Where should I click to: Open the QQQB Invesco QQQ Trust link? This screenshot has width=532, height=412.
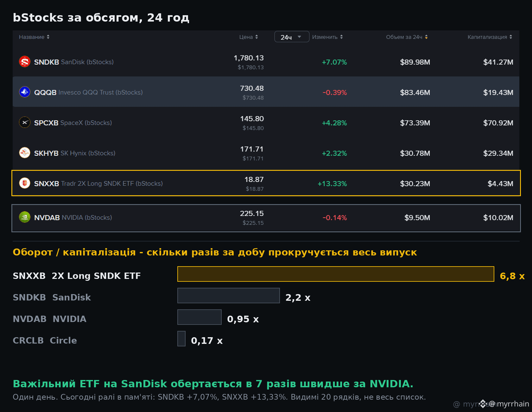(88, 92)
